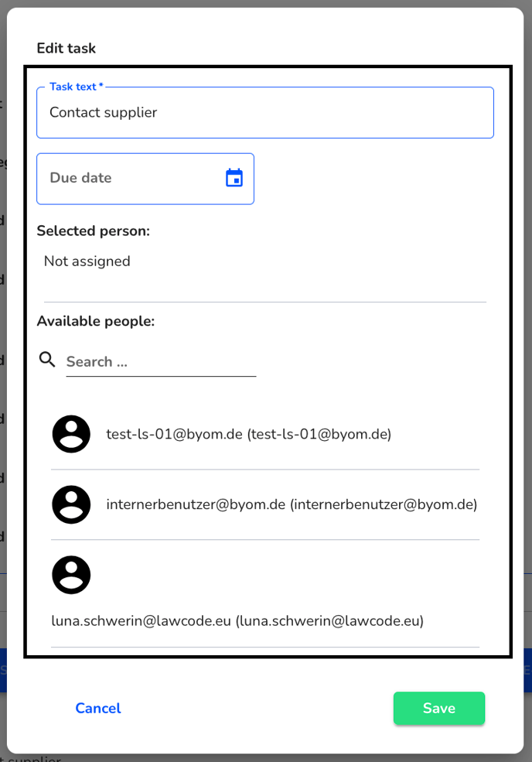Click the 'Selected person:' heading
This screenshot has width=532, height=762.
point(94,231)
